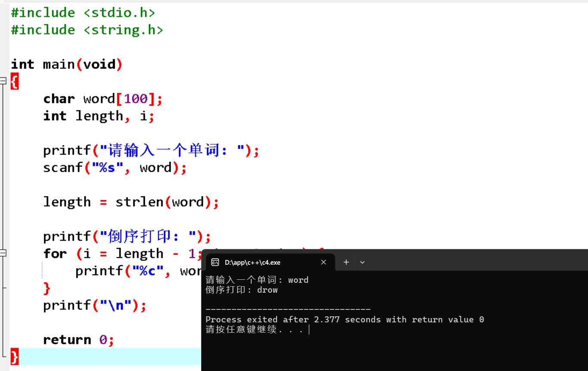Click the highlighted closing brace of main
588x371 pixels.
point(15,357)
